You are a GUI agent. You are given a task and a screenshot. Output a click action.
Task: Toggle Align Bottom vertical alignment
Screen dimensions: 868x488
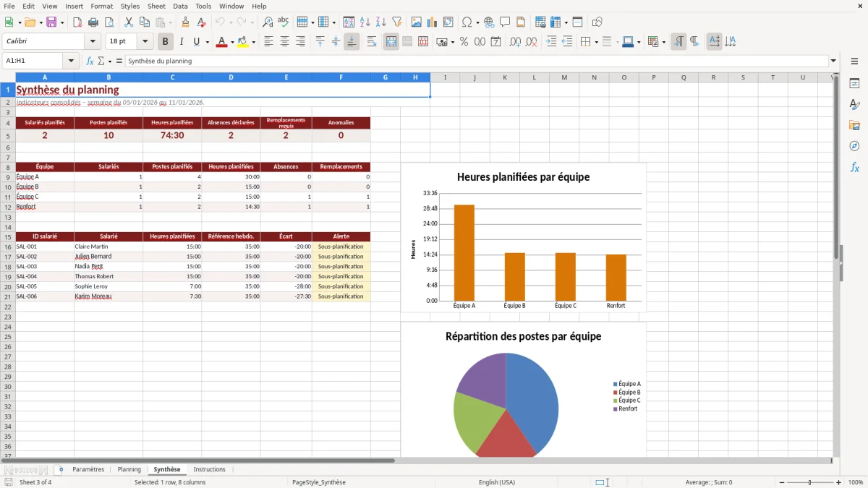tap(352, 42)
